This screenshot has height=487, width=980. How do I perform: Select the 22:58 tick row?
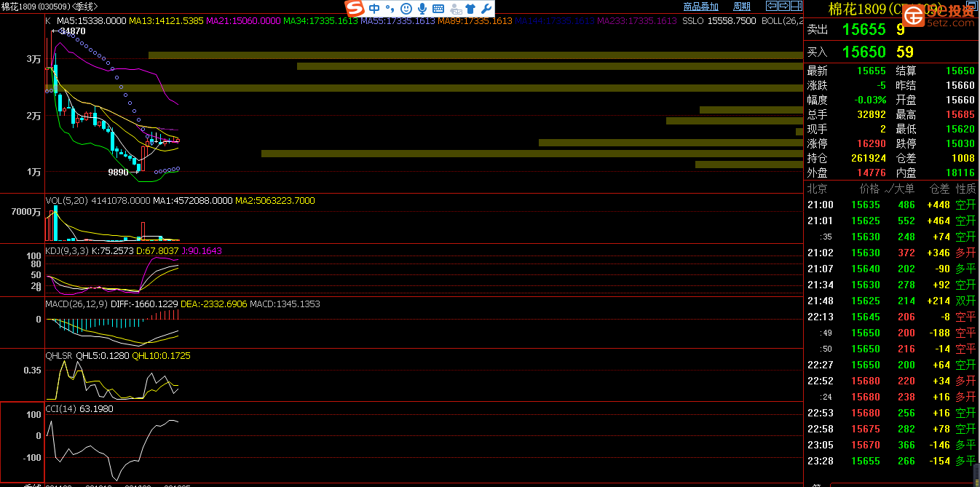coord(892,429)
